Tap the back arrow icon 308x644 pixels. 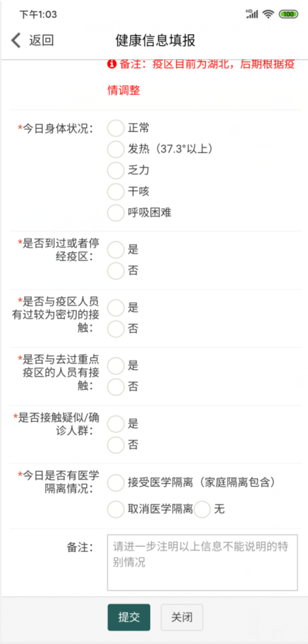16,40
